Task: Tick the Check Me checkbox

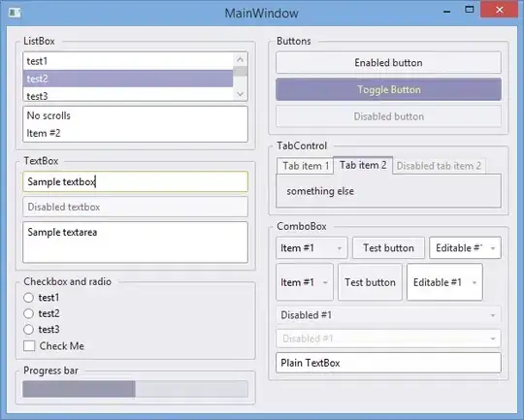Action: point(29,346)
